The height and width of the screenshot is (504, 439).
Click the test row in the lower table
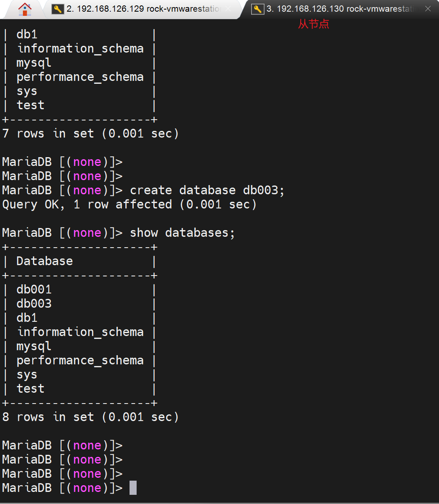click(x=30, y=389)
